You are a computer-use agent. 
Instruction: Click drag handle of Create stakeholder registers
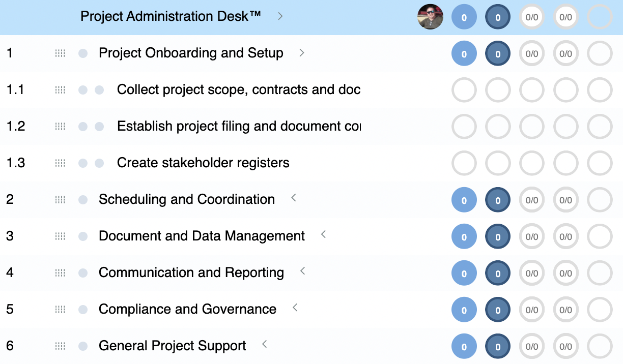(60, 163)
